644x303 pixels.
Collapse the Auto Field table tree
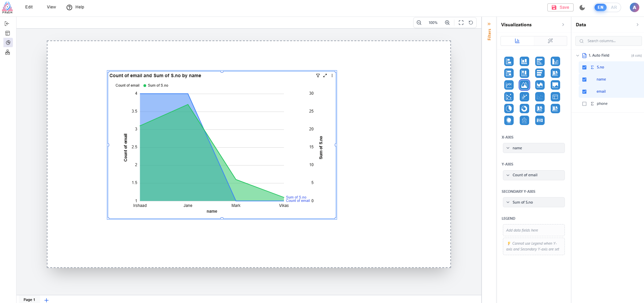click(x=578, y=56)
